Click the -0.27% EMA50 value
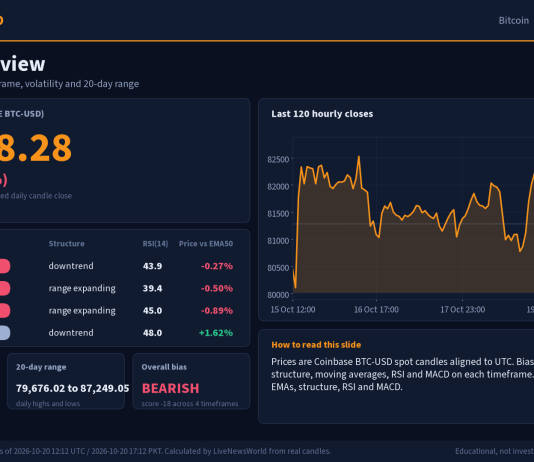This screenshot has height=462, width=534. [x=217, y=266]
